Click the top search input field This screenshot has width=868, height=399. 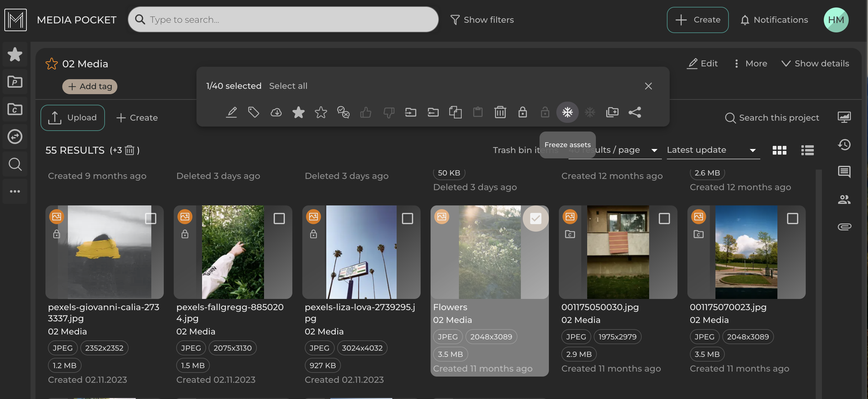click(283, 20)
